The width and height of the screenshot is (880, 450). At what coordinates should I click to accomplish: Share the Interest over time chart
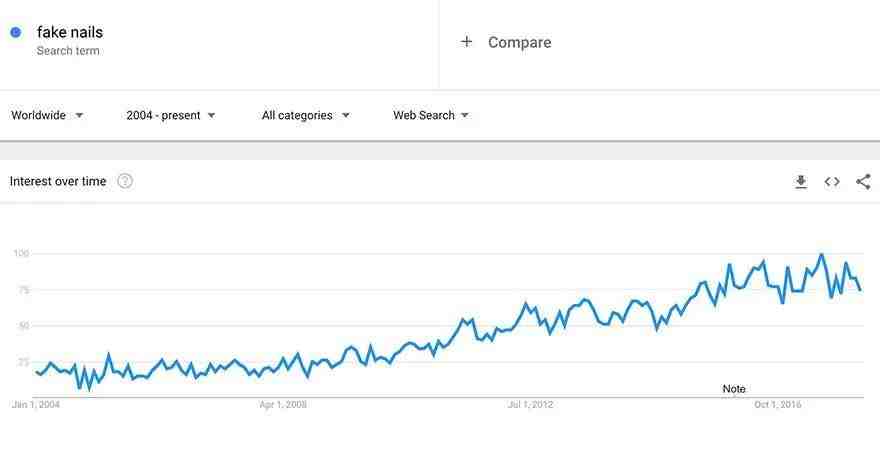(863, 181)
